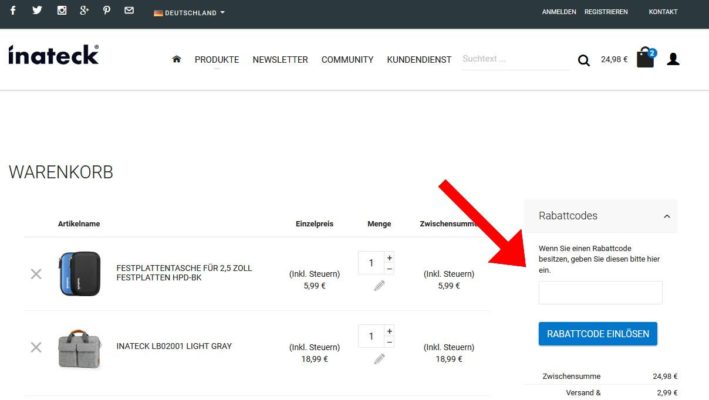The image size is (709, 400).
Task: Open Festplattentasche product thumbnail
Action: pyautogui.click(x=80, y=274)
